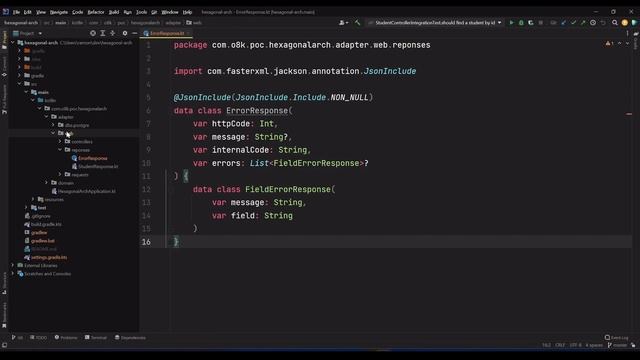This screenshot has height=360, width=640.
Task: Click the Project vertical tab on left stripe
Action: click(x=4, y=40)
